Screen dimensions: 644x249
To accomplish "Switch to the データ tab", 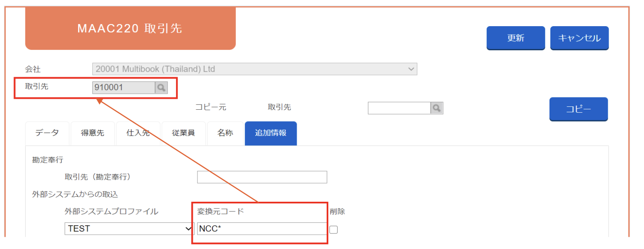I will point(47,133).
